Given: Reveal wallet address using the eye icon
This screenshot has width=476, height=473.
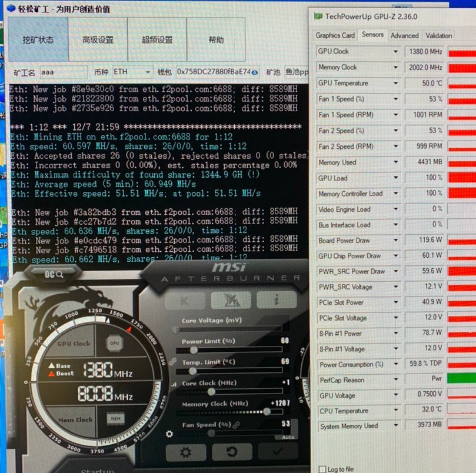Looking at the screenshot, I should click(255, 72).
